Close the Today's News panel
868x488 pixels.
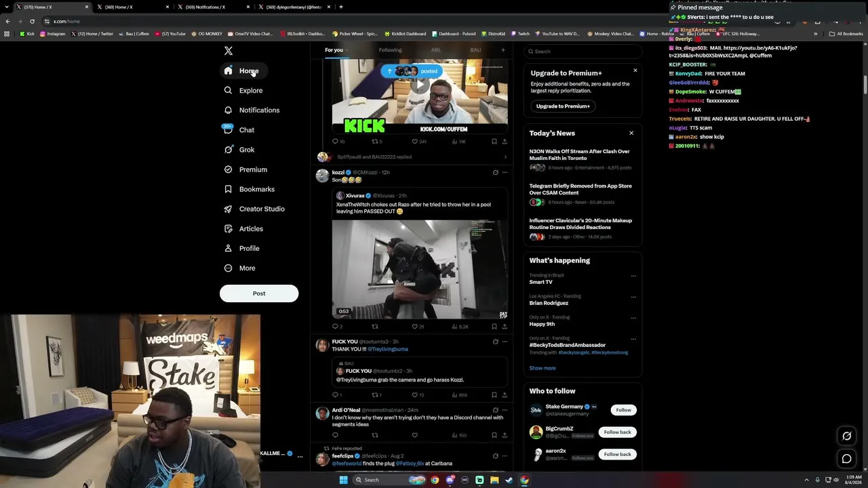point(631,134)
